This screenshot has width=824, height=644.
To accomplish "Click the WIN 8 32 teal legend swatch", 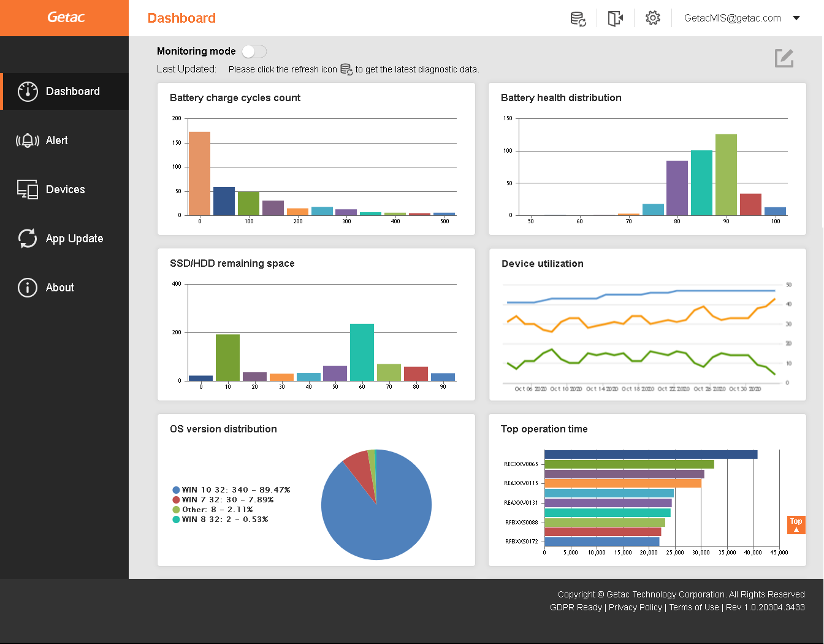I will (176, 519).
